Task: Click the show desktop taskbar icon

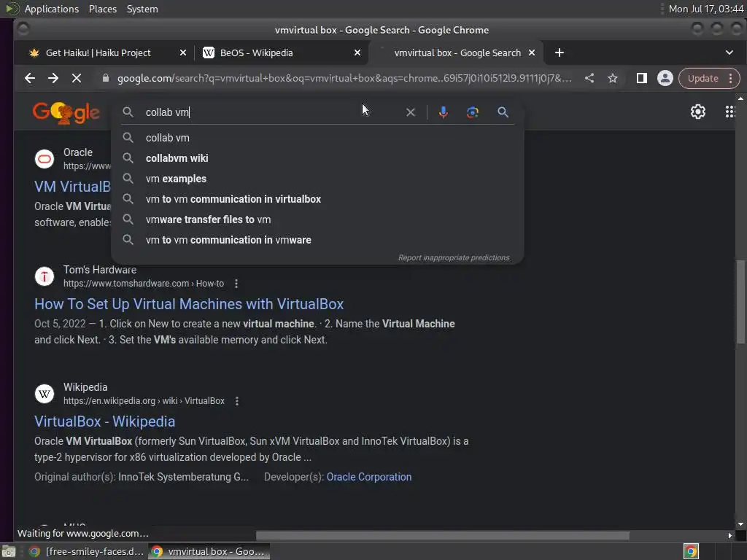Action: pos(9,551)
